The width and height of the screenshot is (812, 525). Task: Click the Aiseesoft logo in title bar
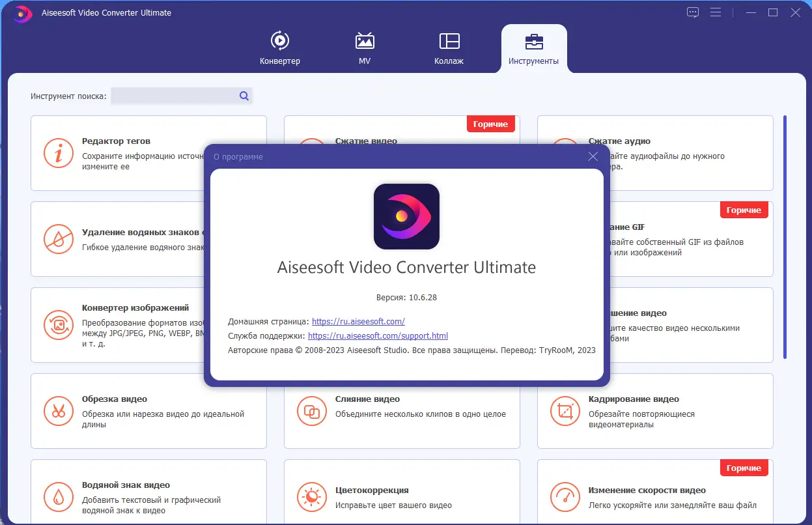click(22, 13)
